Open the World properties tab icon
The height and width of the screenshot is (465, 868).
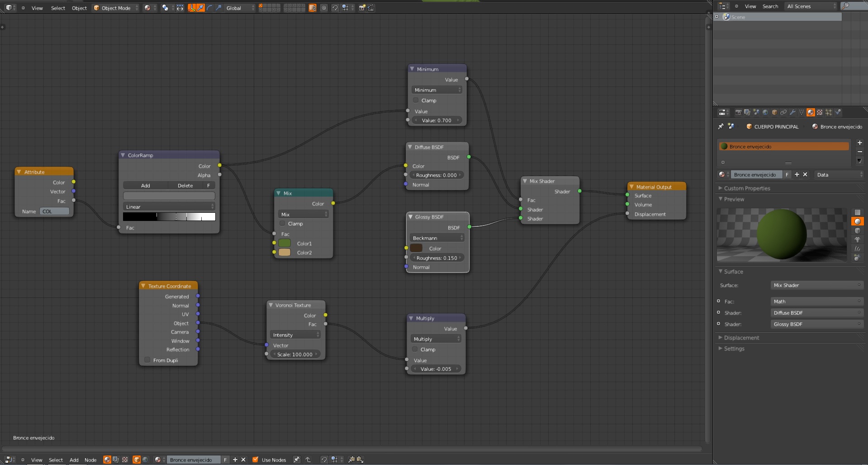(765, 112)
